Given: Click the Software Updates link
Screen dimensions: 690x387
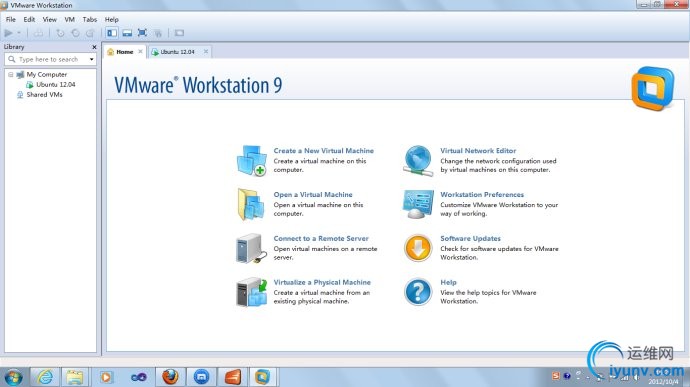Looking at the screenshot, I should pyautogui.click(x=470, y=238).
